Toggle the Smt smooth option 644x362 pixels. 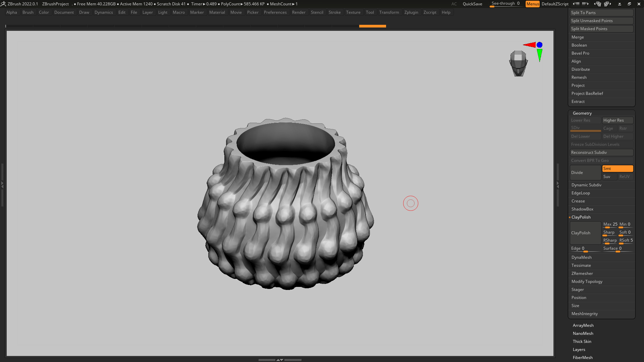pos(618,169)
